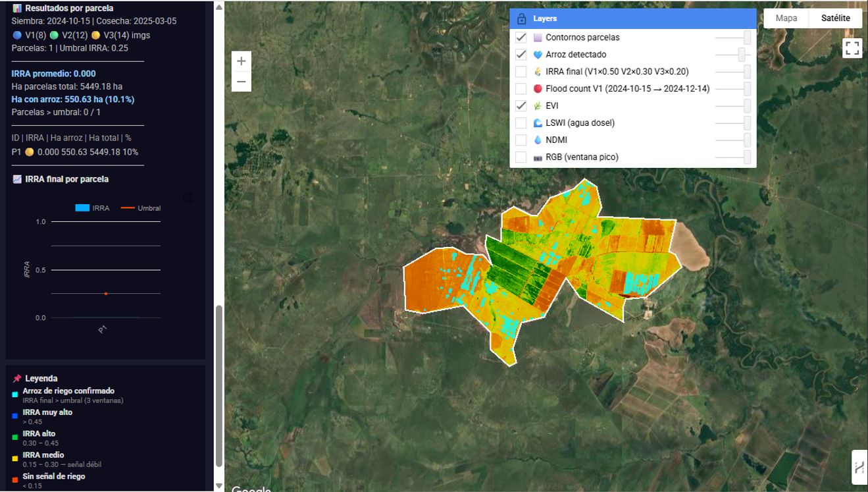This screenshot has height=492, width=868.
Task: Collapse the Layers panel header
Action: tap(632, 19)
